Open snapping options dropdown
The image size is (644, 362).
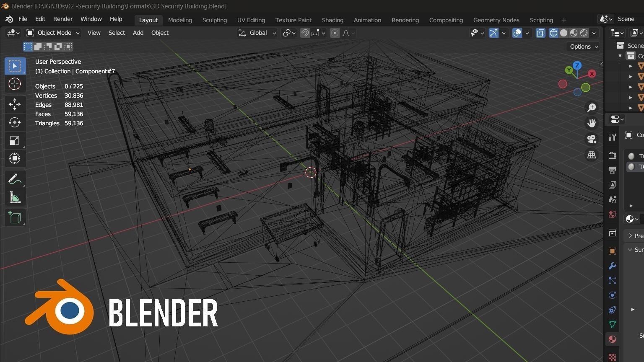coord(319,33)
